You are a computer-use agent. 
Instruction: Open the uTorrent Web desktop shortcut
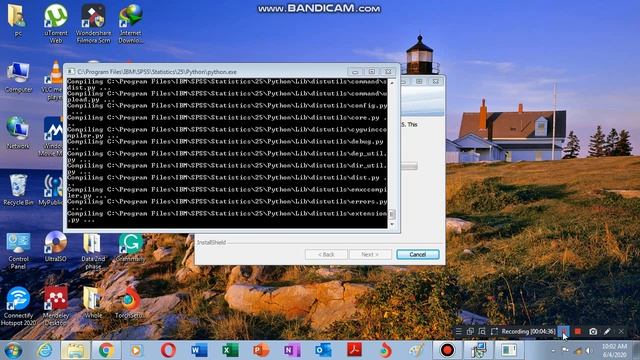[x=56, y=24]
